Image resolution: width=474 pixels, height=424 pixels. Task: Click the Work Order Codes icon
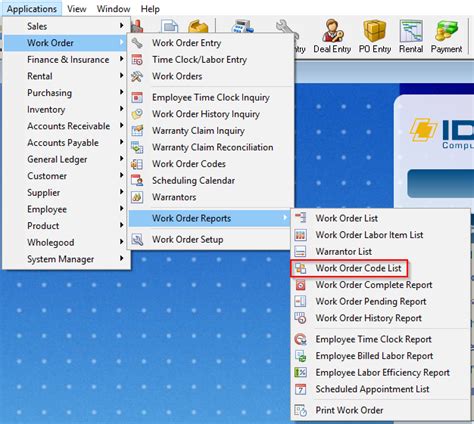(x=137, y=164)
